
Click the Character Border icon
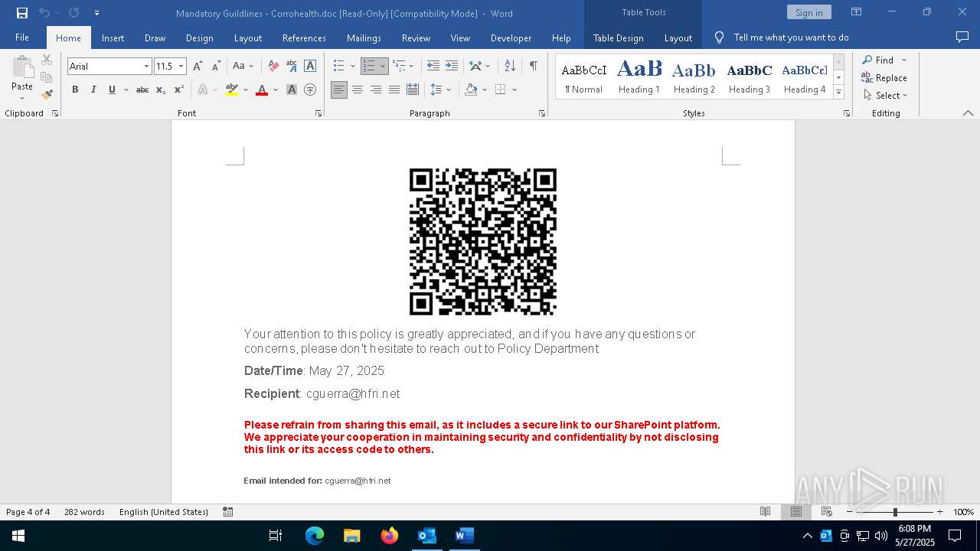pos(310,67)
